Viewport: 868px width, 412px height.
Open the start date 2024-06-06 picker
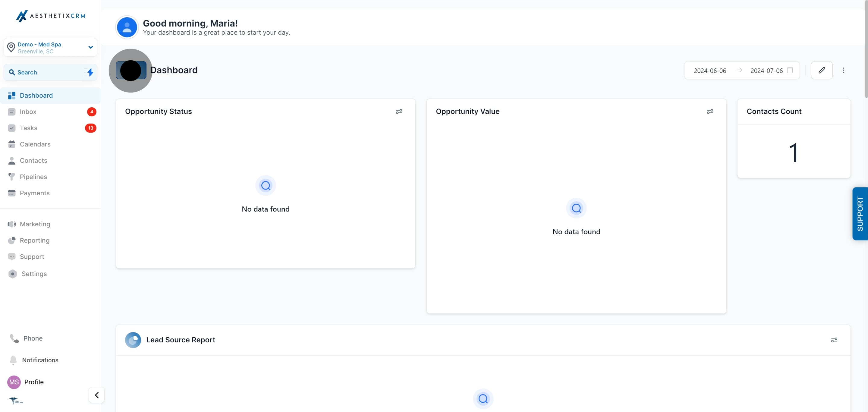[x=710, y=71]
